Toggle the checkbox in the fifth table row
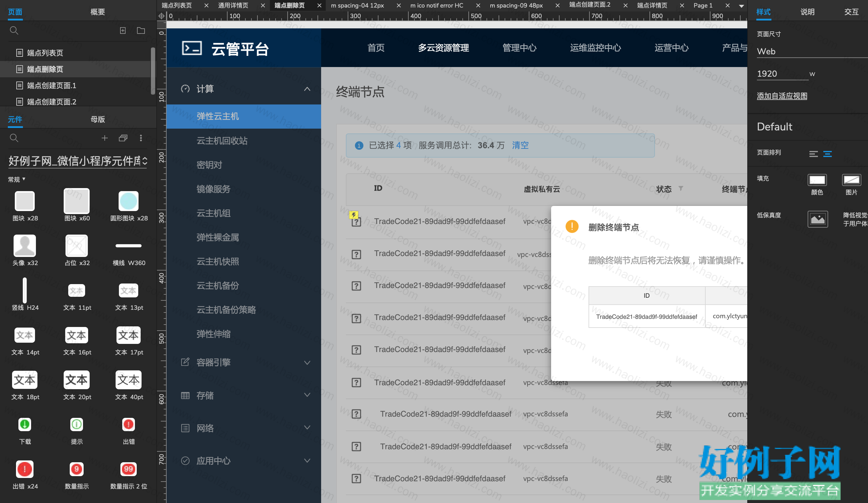This screenshot has width=868, height=503. pos(356,350)
